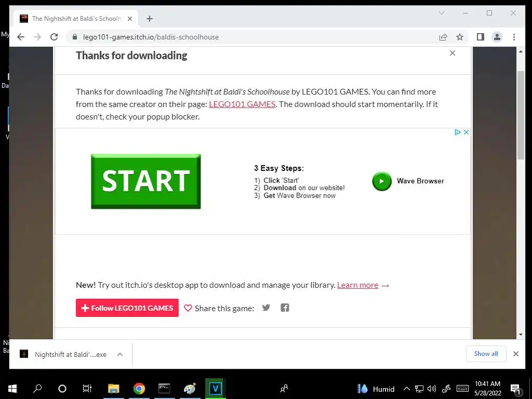The image size is (532, 399).
Task: Open File Explorer from the taskbar
Action: pos(114,389)
